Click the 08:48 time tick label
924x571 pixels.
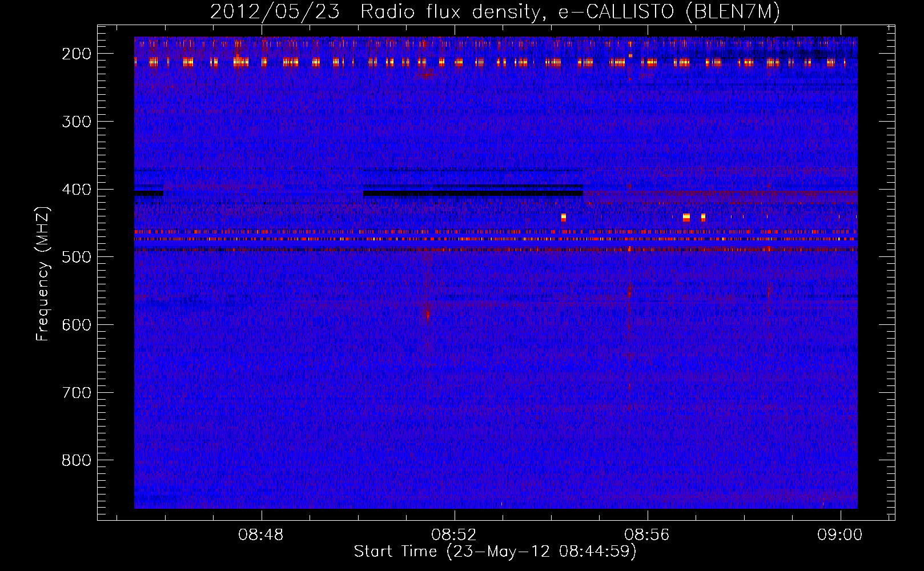click(x=261, y=535)
